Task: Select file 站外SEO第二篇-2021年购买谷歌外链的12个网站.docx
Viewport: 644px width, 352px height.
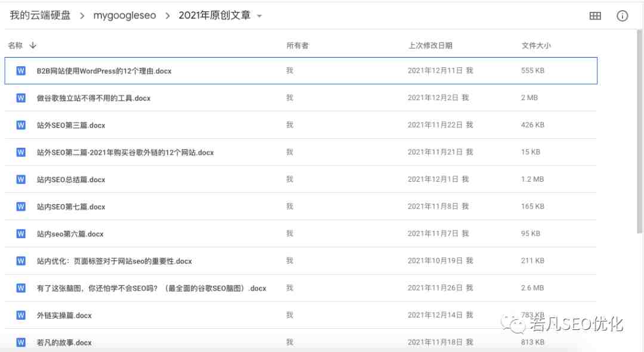Action: [x=125, y=152]
